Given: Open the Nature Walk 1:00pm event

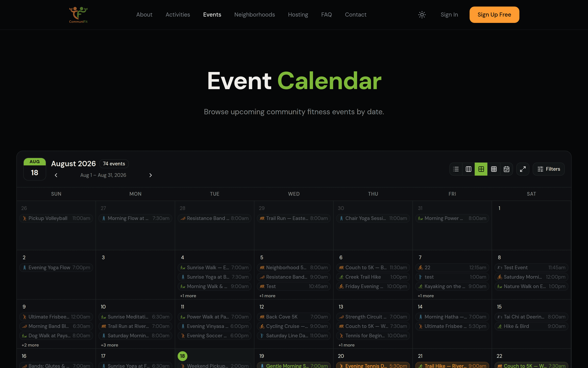Looking at the screenshot, I should coord(531,286).
